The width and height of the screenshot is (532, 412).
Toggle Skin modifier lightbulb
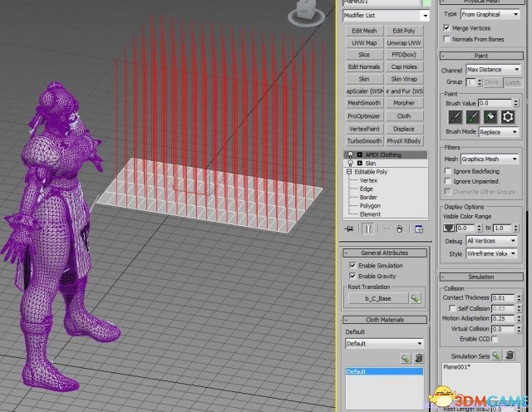tap(350, 163)
